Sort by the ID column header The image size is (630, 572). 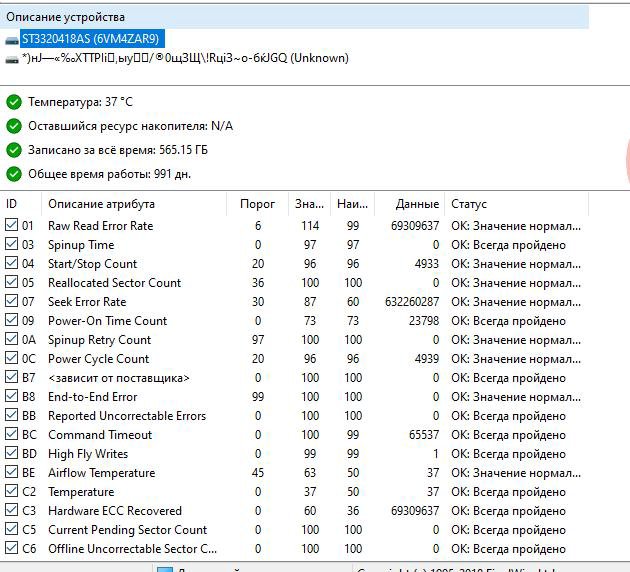pyautogui.click(x=12, y=204)
